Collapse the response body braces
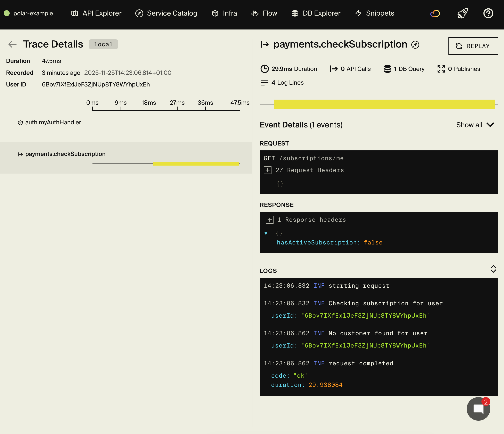This screenshot has width=504, height=434. pos(266,233)
